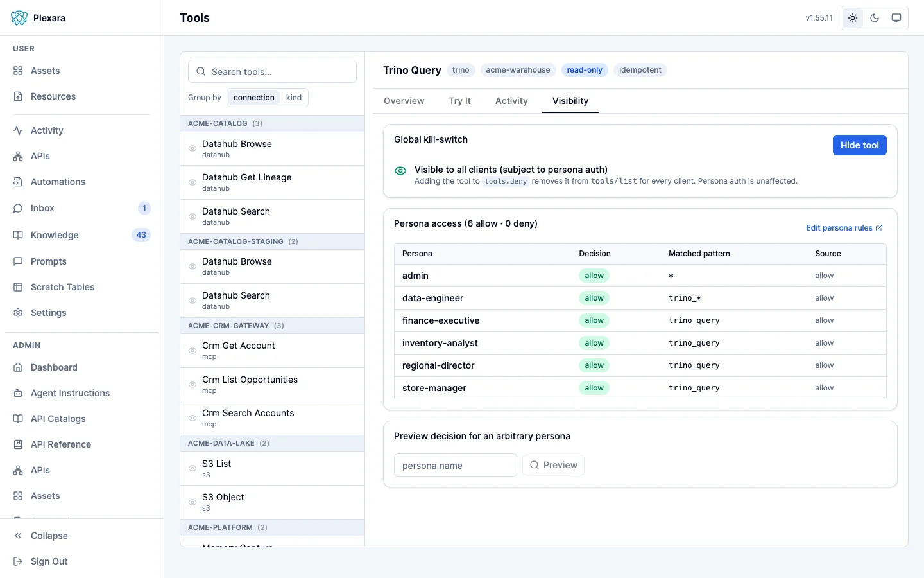Collapse the ACME-DATA-LAKE group header
Viewport: 924px width, 578px height.
[x=272, y=443]
